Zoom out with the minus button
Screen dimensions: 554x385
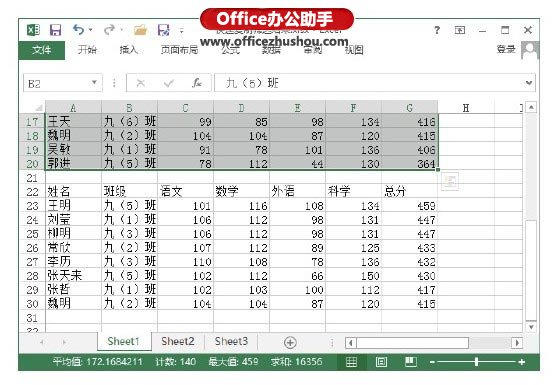[x=432, y=362]
